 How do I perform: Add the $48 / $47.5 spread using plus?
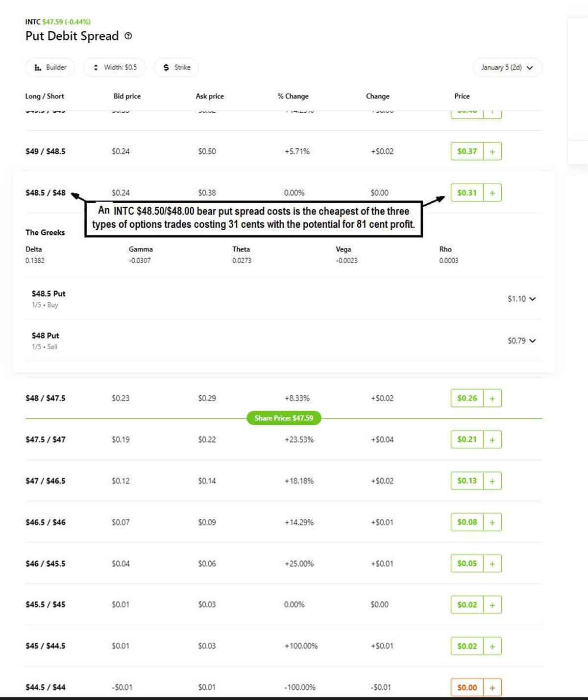pos(492,398)
